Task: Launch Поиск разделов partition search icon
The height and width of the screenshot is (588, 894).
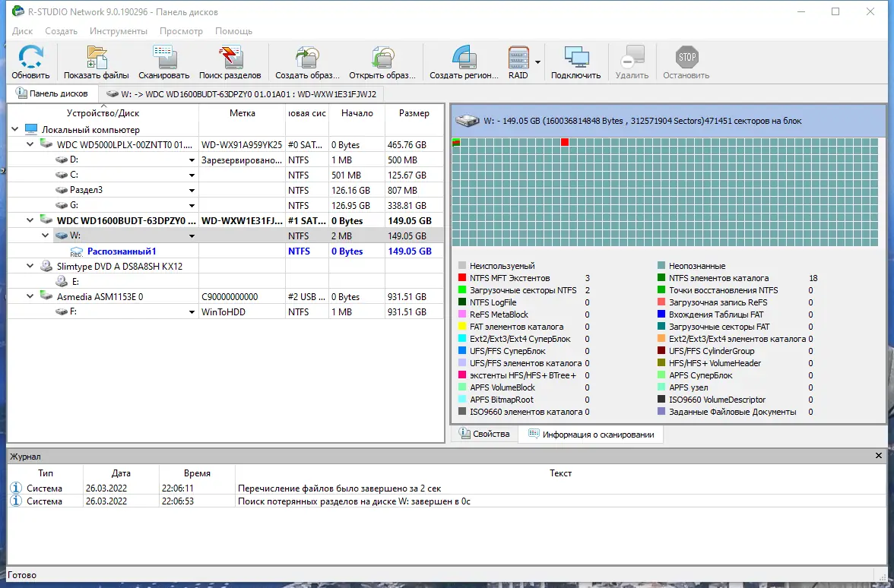Action: tap(230, 62)
